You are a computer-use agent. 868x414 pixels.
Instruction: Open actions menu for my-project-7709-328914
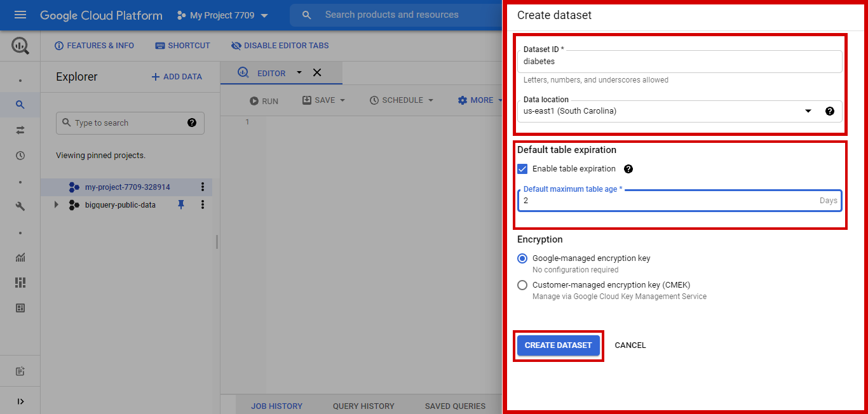(203, 187)
